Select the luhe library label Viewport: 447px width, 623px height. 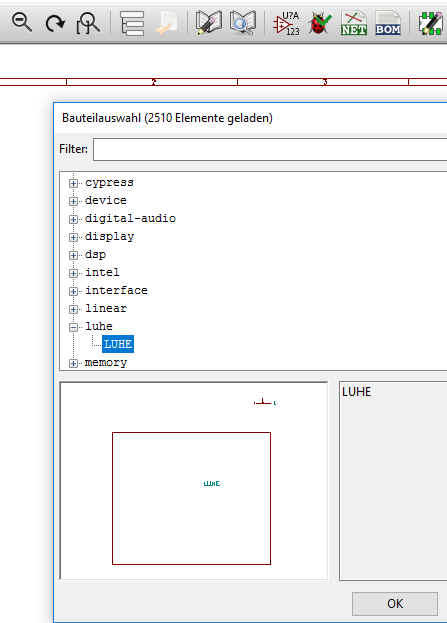[x=99, y=326]
